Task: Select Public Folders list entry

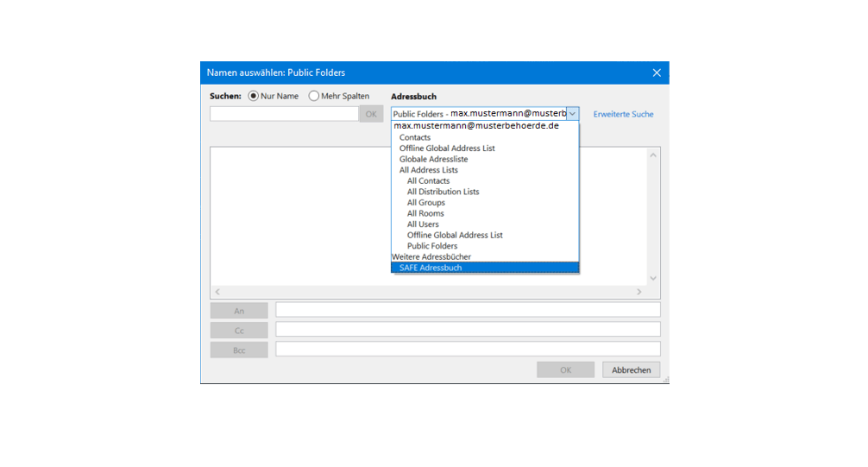Action: tap(432, 246)
